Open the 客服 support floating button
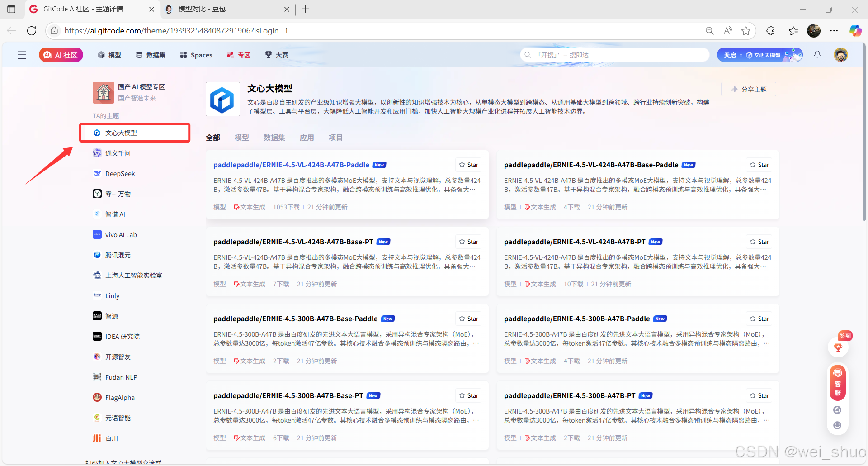 pos(838,382)
